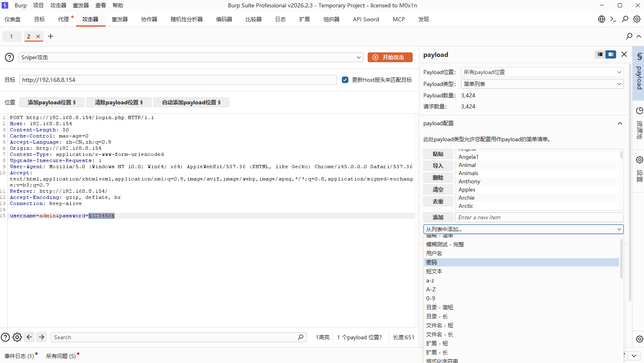
Task: Select 密码 from the add-from-list menu
Action: click(x=432, y=262)
